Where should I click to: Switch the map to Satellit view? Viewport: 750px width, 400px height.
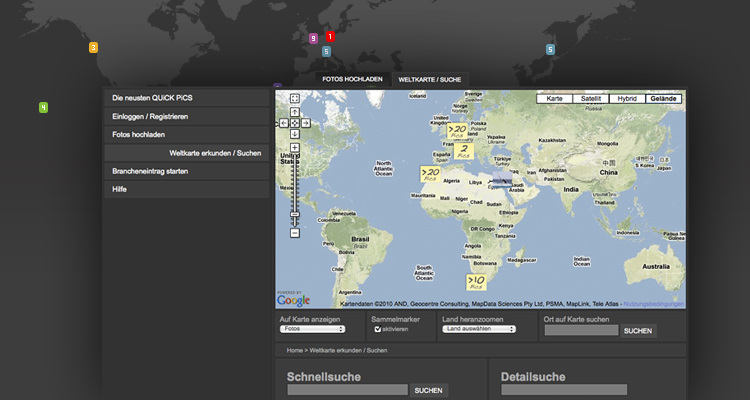tap(591, 99)
